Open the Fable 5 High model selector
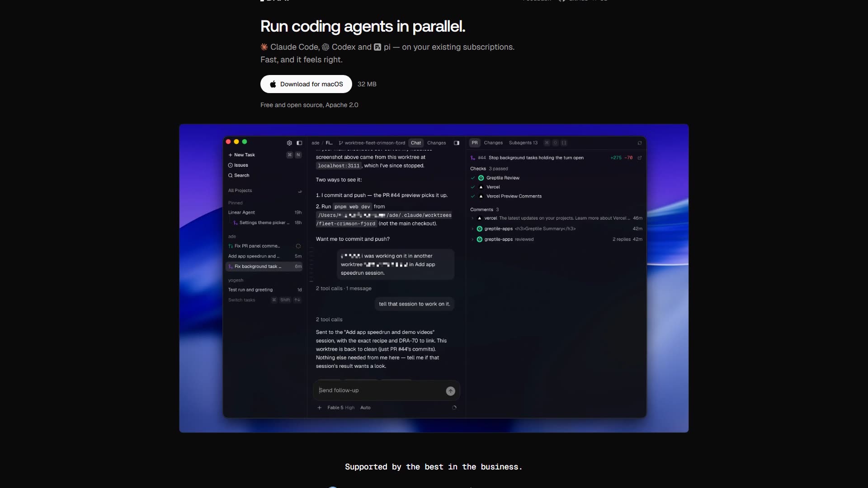Viewport: 868px width, 488px height. point(341,408)
